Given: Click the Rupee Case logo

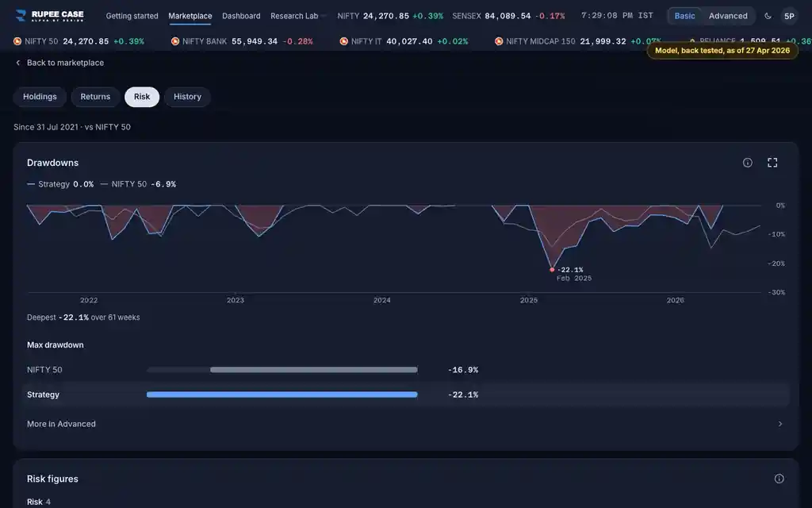Looking at the screenshot, I should click(x=50, y=16).
